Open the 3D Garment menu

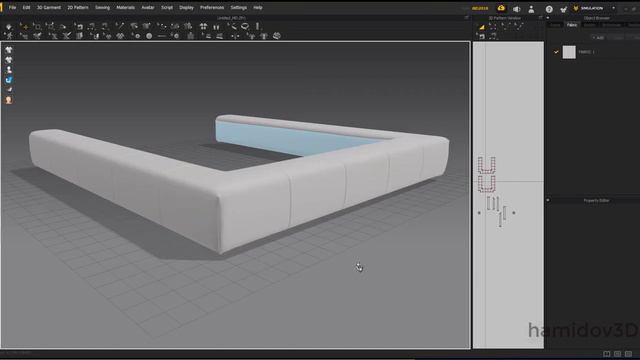tap(49, 7)
